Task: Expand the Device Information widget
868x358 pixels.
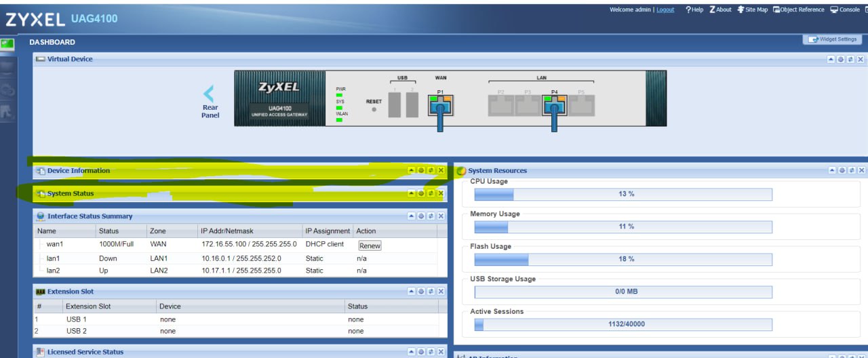Action: tap(412, 170)
